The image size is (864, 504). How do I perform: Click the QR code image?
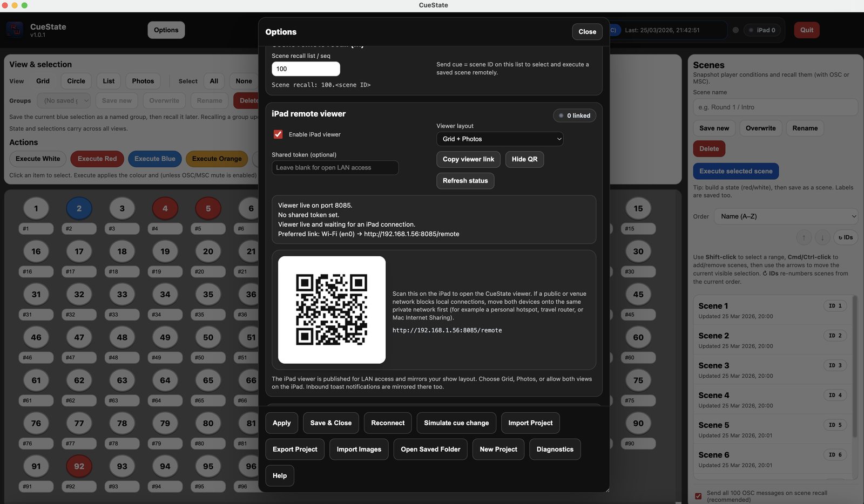(332, 310)
